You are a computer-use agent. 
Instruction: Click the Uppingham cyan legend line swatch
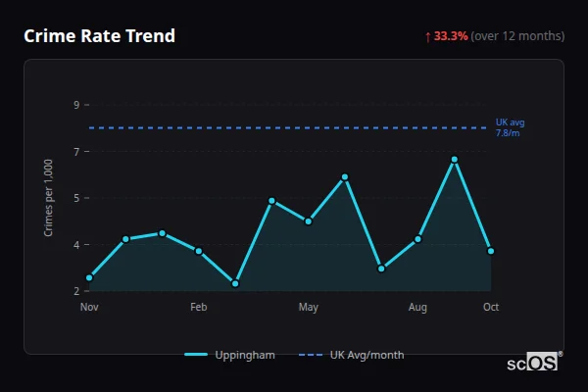(196, 355)
